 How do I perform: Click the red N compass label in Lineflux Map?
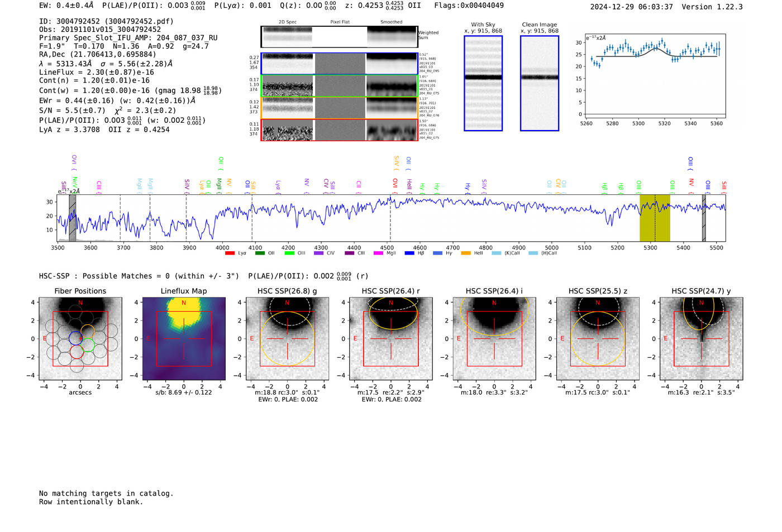point(184,303)
